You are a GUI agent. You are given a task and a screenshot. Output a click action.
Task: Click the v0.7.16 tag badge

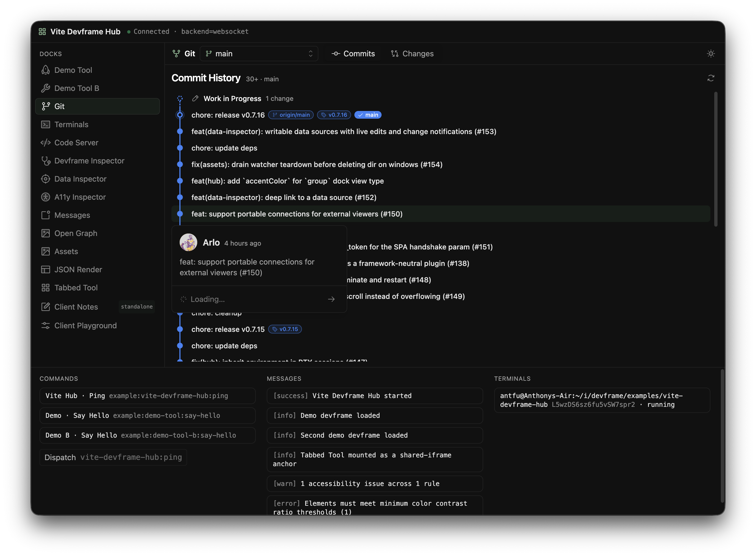click(334, 115)
